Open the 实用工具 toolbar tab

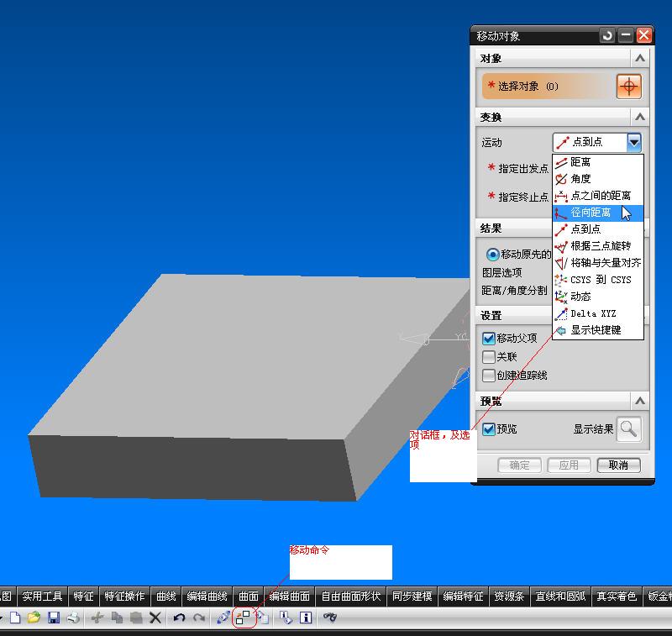pos(43,597)
